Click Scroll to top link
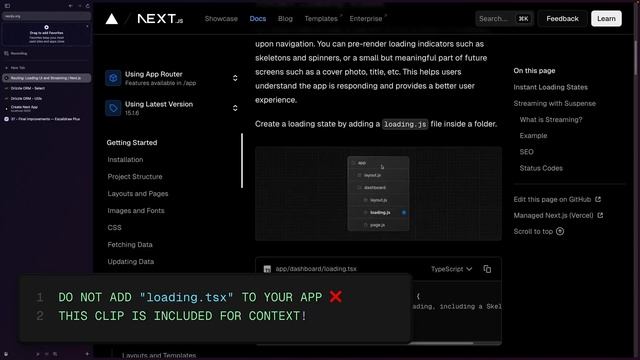 [x=533, y=231]
